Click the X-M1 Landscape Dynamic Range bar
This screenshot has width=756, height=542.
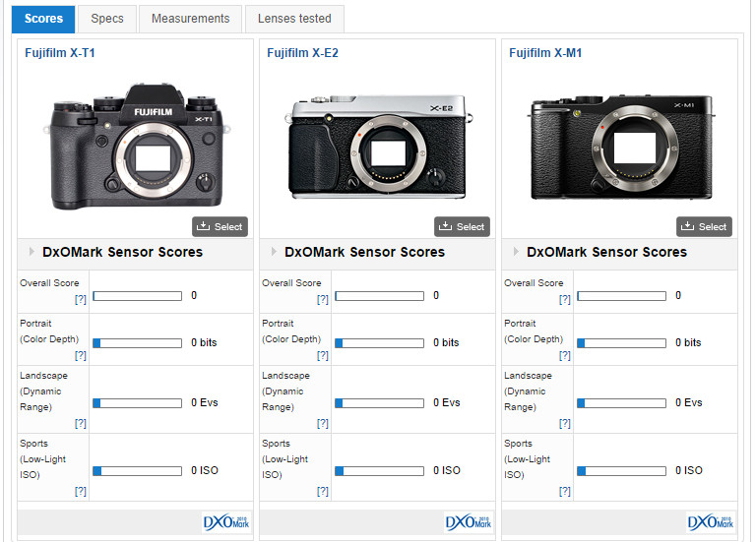(x=621, y=403)
